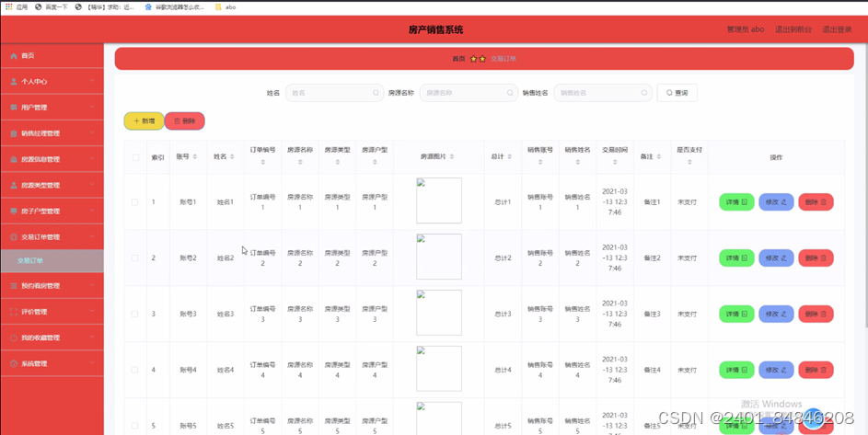Viewport: 868px width, 435px height.
Task: Click the icon beside 交易订单管理
Action: click(x=14, y=237)
